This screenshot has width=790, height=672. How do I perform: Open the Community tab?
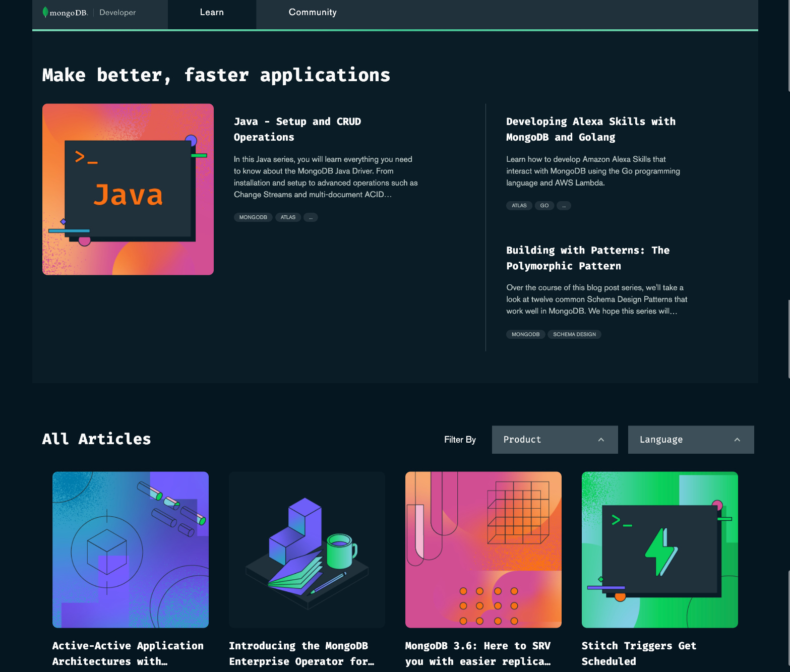[x=312, y=13]
